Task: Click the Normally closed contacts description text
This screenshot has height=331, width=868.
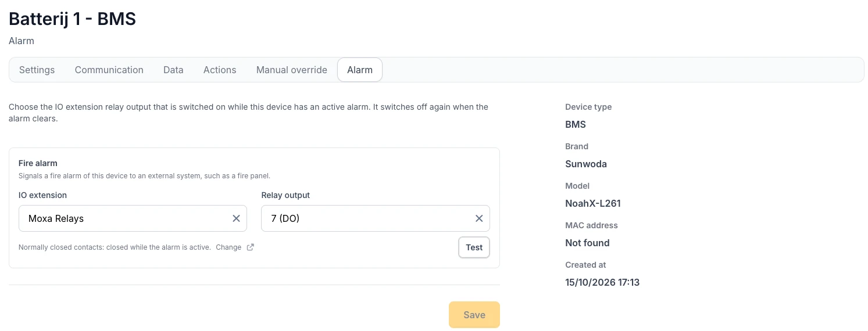Action: coord(115,247)
